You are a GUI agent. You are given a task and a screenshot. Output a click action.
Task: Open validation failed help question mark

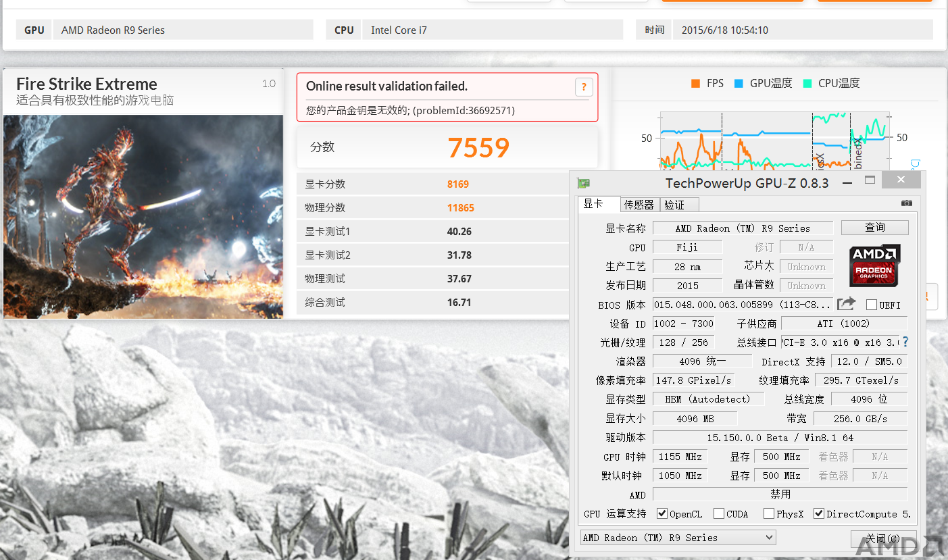(x=584, y=87)
